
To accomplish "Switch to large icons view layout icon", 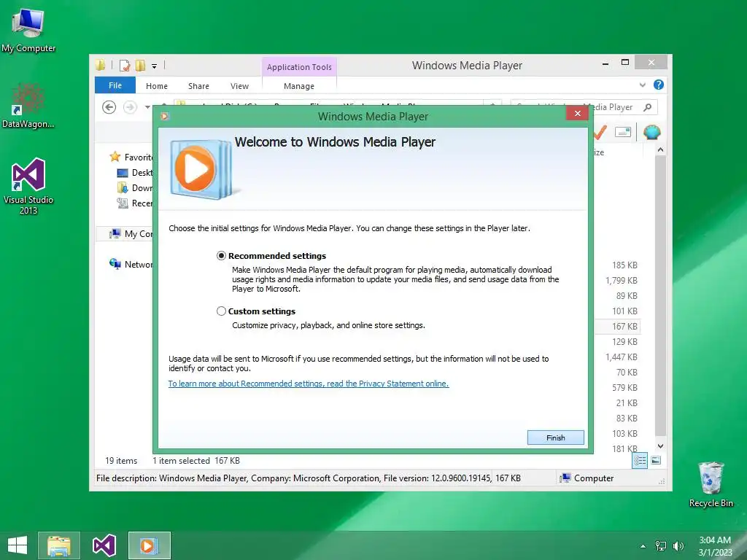I will coord(656,460).
